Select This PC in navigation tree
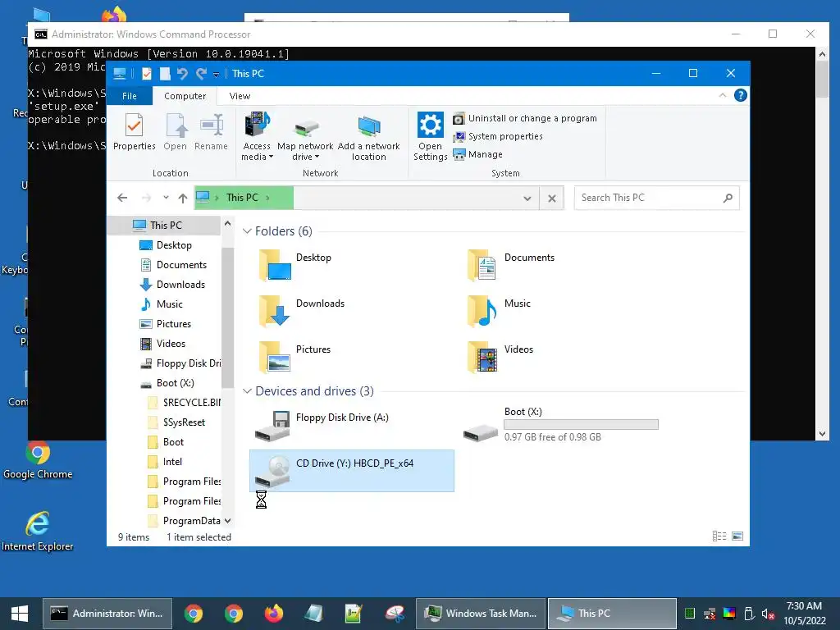Viewport: 840px width, 630px height. click(x=164, y=226)
